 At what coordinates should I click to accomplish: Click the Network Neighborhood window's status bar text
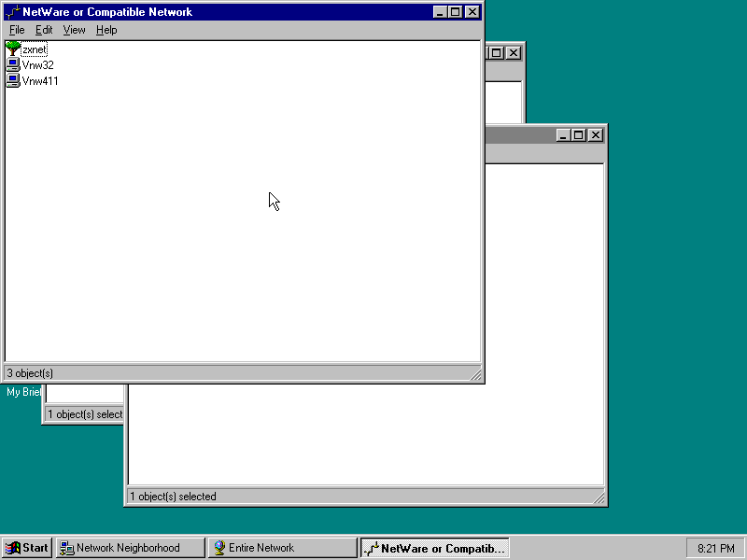point(85,414)
